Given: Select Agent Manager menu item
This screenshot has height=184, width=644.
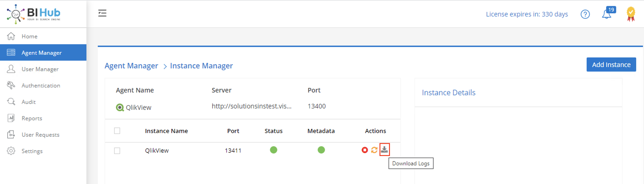Looking at the screenshot, I should coord(43,53).
